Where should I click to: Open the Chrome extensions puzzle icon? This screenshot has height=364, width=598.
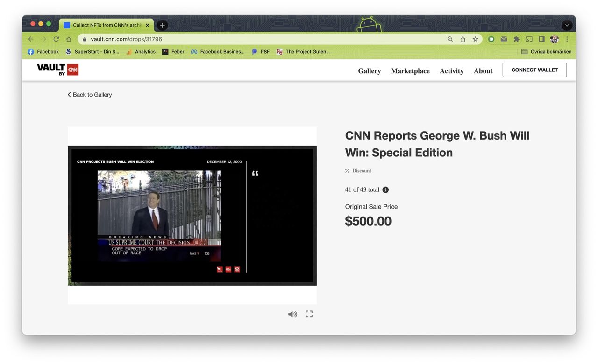pyautogui.click(x=516, y=39)
